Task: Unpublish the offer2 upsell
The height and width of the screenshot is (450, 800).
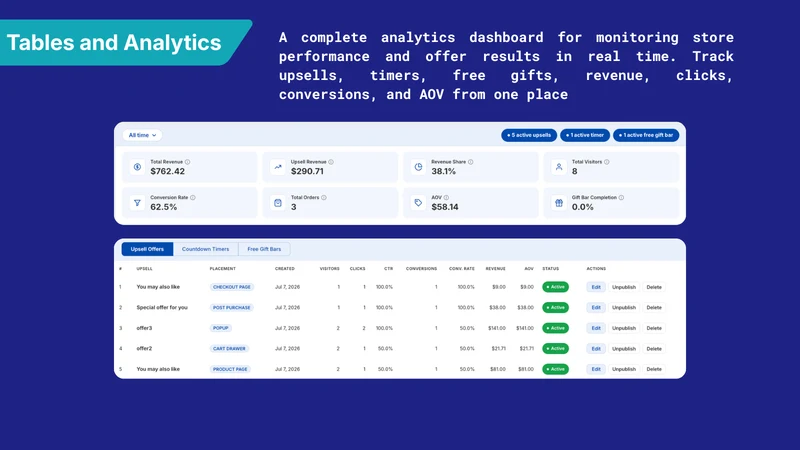Action: (x=624, y=348)
